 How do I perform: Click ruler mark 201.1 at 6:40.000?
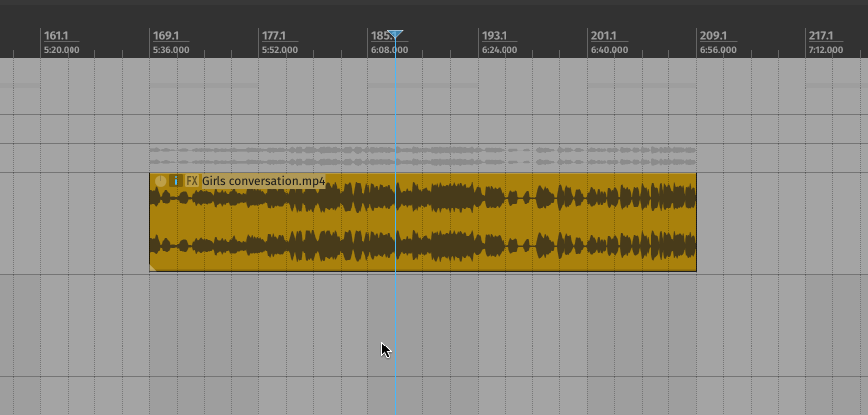point(609,42)
